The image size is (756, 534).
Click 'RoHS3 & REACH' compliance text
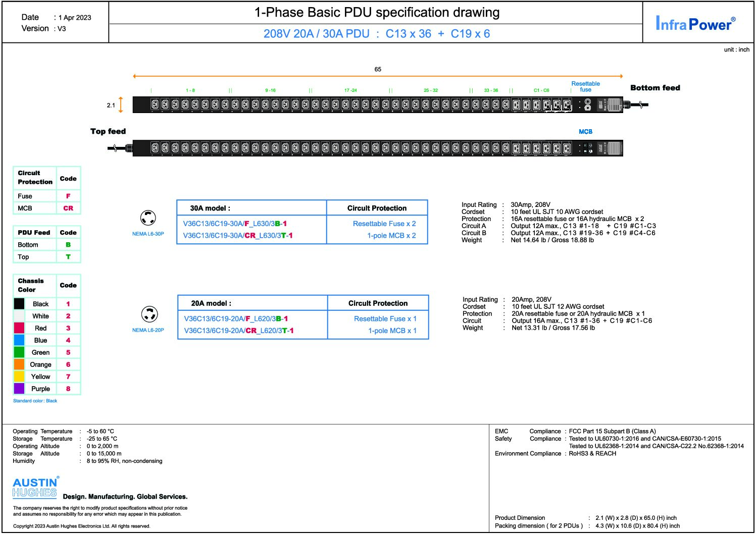592,454
